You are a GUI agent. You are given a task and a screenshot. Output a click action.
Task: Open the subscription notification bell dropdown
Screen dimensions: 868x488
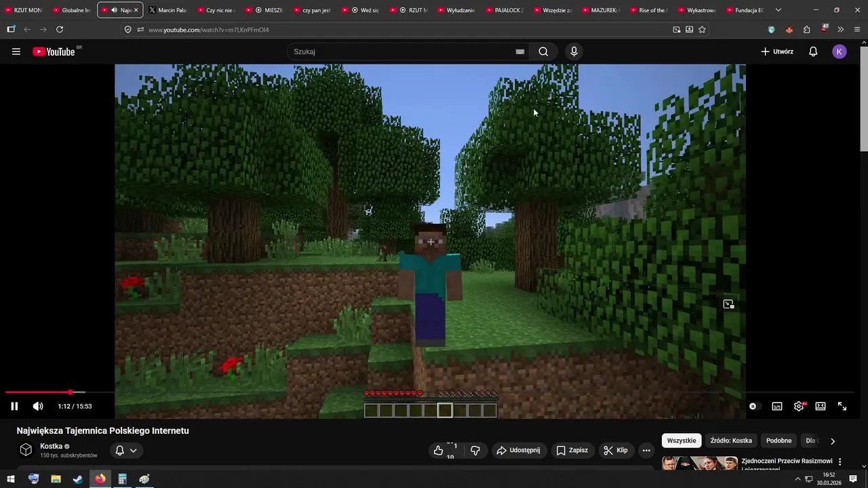(126, 450)
